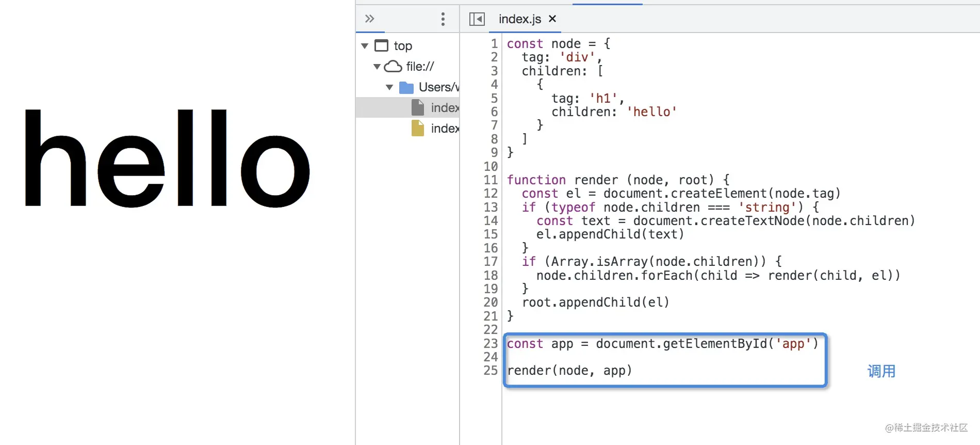Open the three-dot more options menu
980x445 pixels.
(x=443, y=19)
